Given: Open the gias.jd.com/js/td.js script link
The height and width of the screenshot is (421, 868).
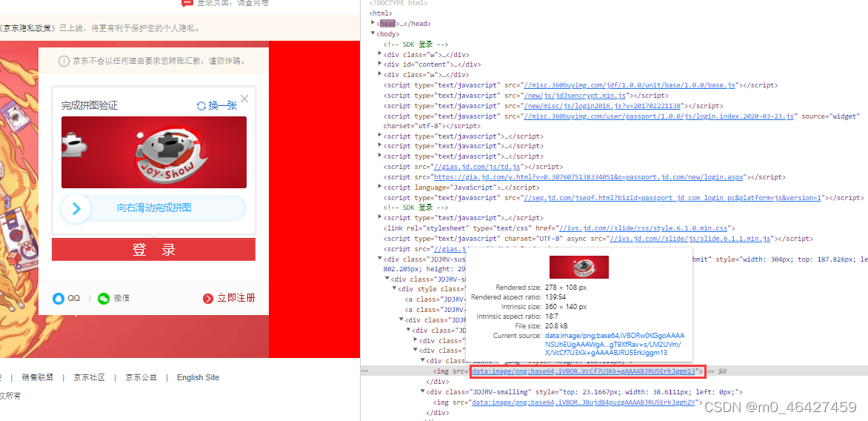Looking at the screenshot, I should pyautogui.click(x=477, y=167).
